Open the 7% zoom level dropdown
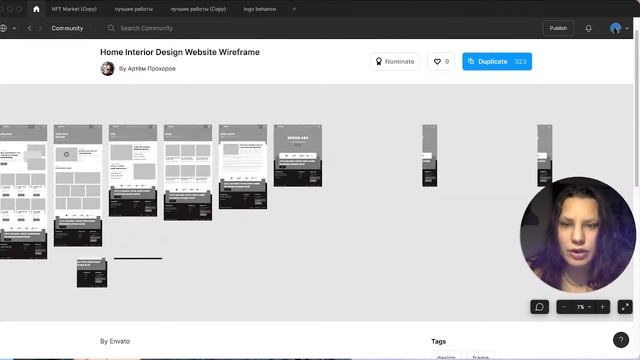640x360 pixels. (x=583, y=307)
